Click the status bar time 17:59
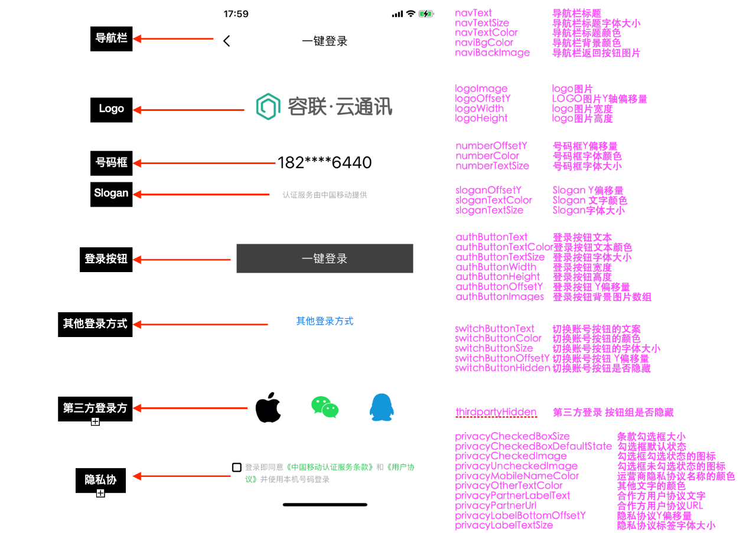The image size is (756, 533). pyautogui.click(x=236, y=14)
